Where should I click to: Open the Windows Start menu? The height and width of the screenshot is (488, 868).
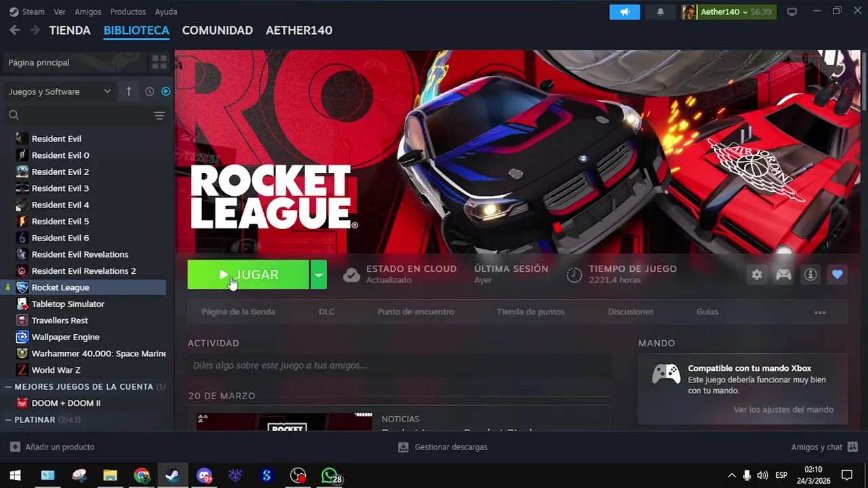click(x=16, y=476)
